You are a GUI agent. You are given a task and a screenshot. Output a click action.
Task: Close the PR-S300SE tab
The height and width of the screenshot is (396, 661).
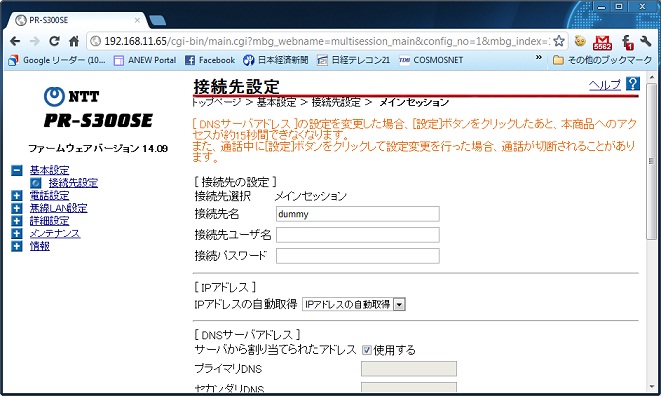(x=137, y=20)
